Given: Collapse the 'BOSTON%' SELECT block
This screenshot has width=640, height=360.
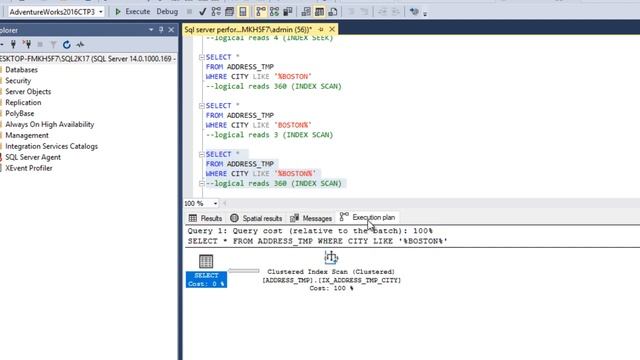Looking at the screenshot, I should tap(201, 106).
